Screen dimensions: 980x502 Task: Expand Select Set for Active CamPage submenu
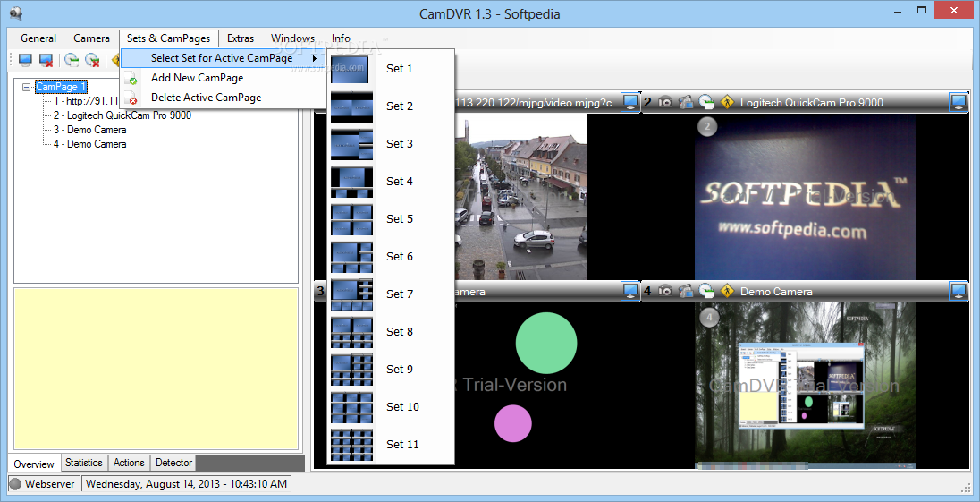pos(223,58)
